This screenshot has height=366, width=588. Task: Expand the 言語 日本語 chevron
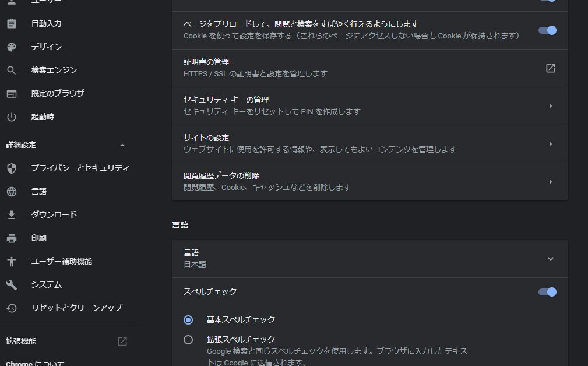[x=551, y=259]
